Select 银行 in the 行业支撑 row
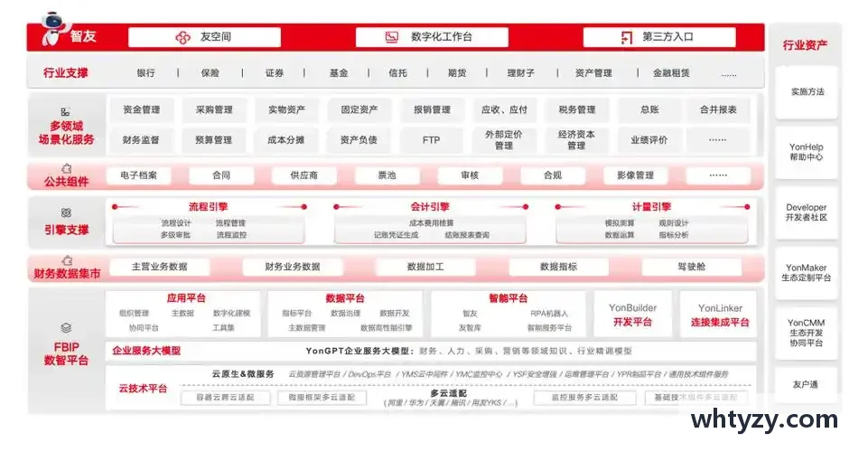The width and height of the screenshot is (868, 452). coord(146,73)
